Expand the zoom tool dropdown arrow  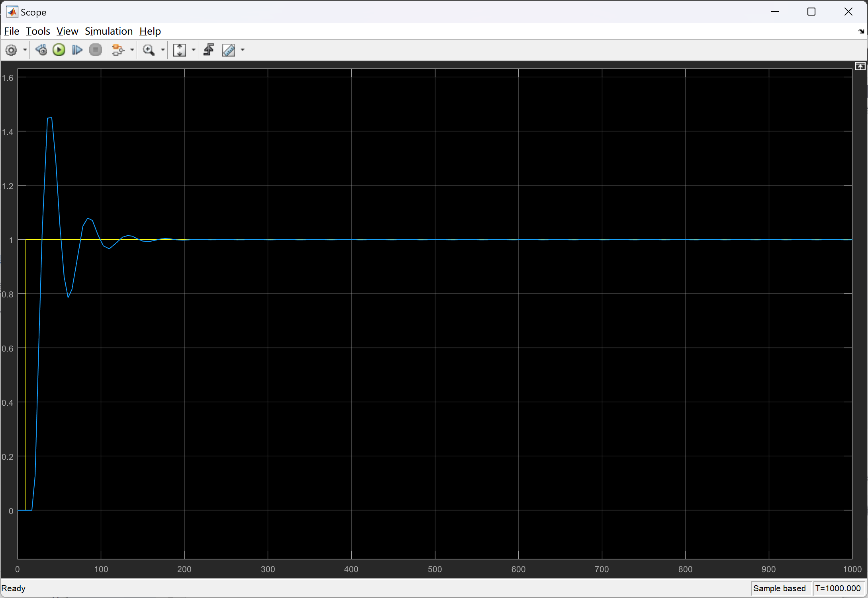163,50
